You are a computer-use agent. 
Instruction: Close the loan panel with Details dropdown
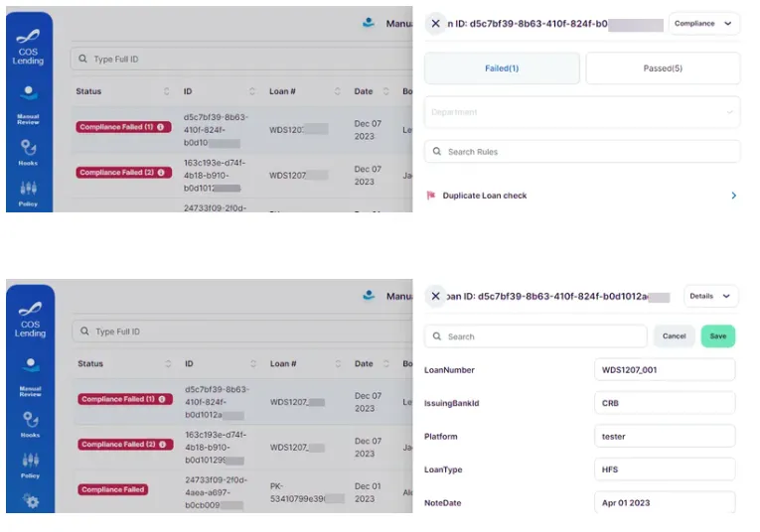436,296
